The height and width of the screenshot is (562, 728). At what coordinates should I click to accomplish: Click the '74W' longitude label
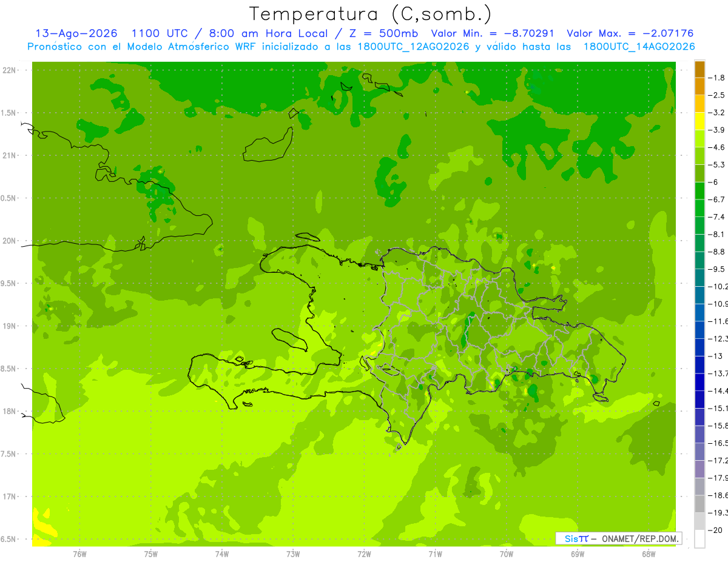pos(221,554)
